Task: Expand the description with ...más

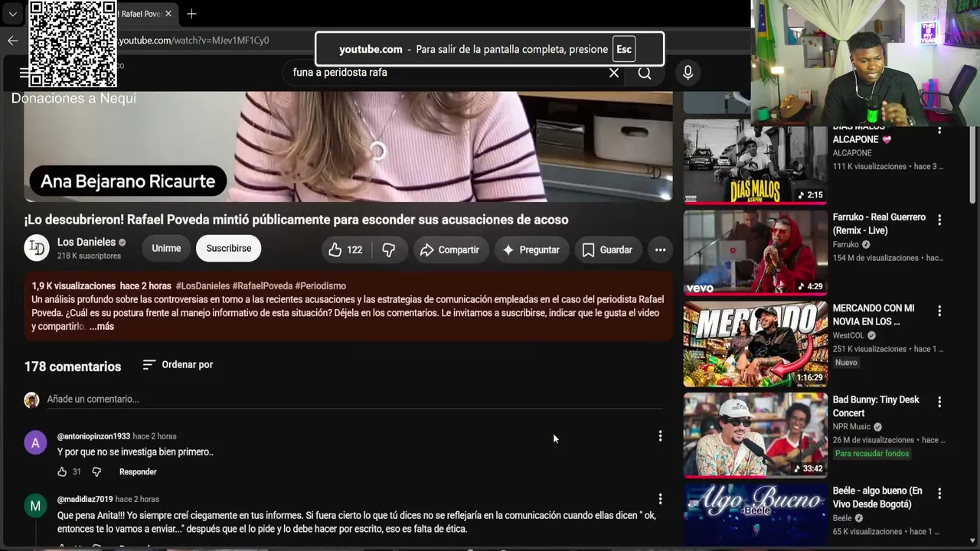Action: click(x=102, y=326)
